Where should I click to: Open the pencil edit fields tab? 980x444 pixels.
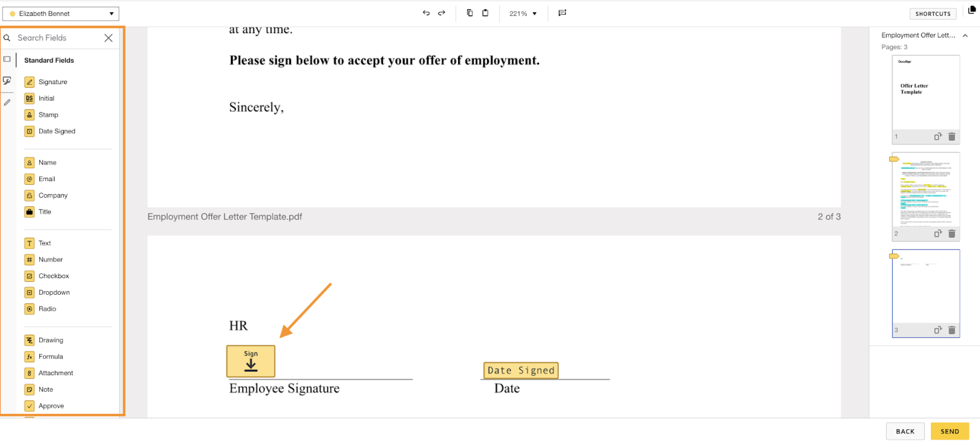point(7,102)
